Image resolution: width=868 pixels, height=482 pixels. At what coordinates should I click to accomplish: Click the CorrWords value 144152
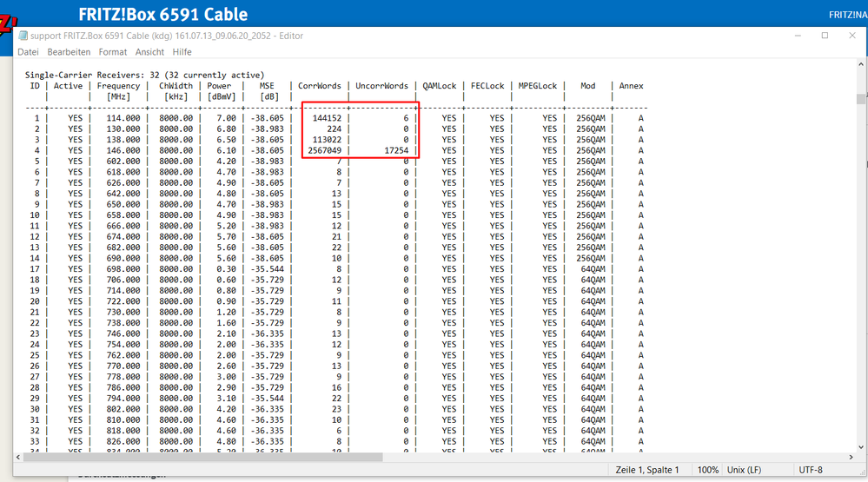[327, 118]
